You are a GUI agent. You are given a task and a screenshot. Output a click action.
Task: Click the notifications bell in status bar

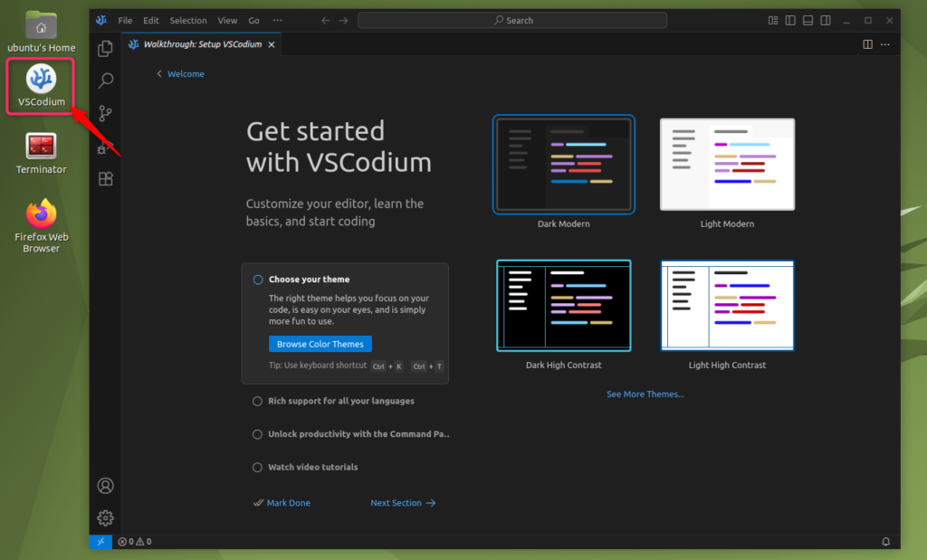point(886,542)
